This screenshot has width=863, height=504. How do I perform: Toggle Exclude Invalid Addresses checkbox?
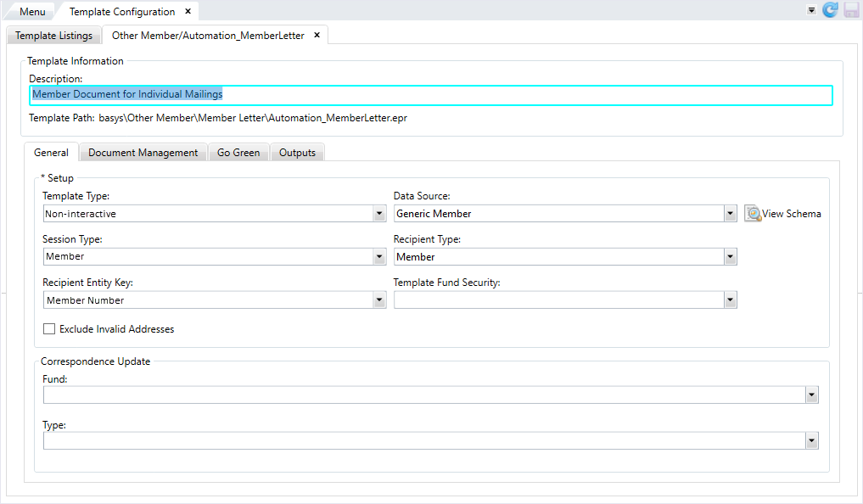click(x=49, y=329)
